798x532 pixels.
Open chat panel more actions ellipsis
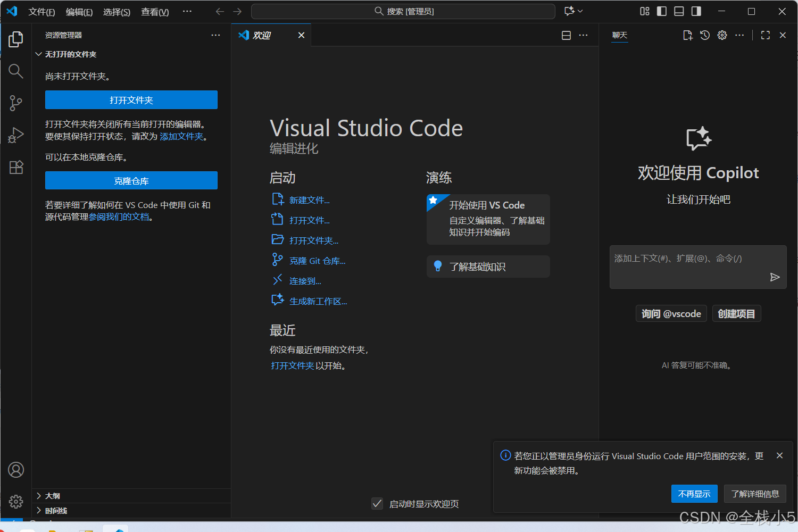click(x=739, y=35)
